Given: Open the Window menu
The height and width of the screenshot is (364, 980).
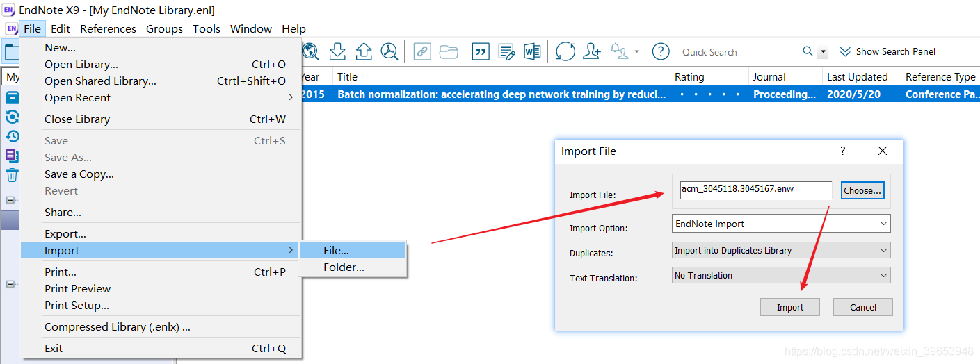Looking at the screenshot, I should 251,28.
